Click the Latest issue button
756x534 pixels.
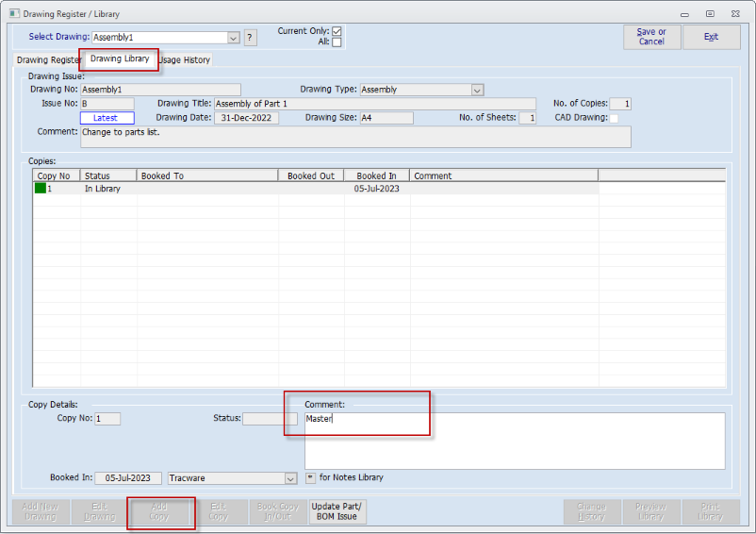pos(107,118)
